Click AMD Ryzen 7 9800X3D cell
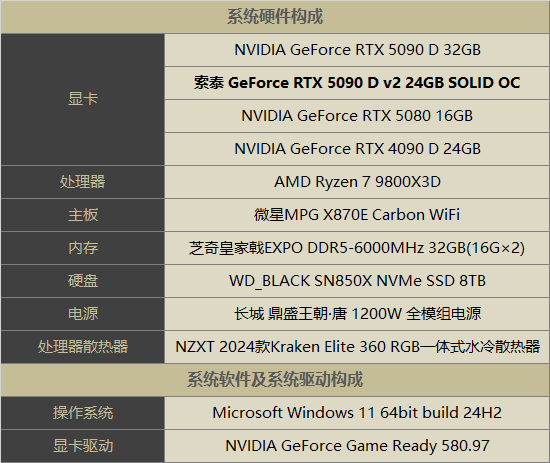This screenshot has width=550, height=463. [x=357, y=182]
